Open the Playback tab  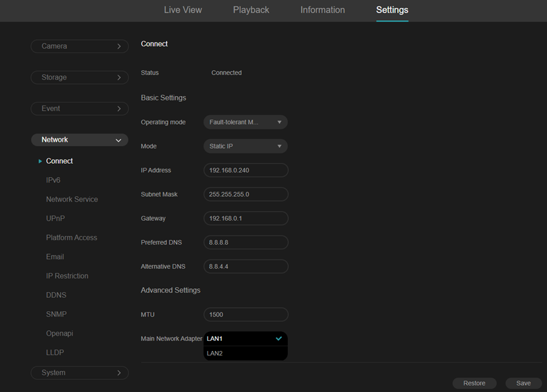pos(251,10)
